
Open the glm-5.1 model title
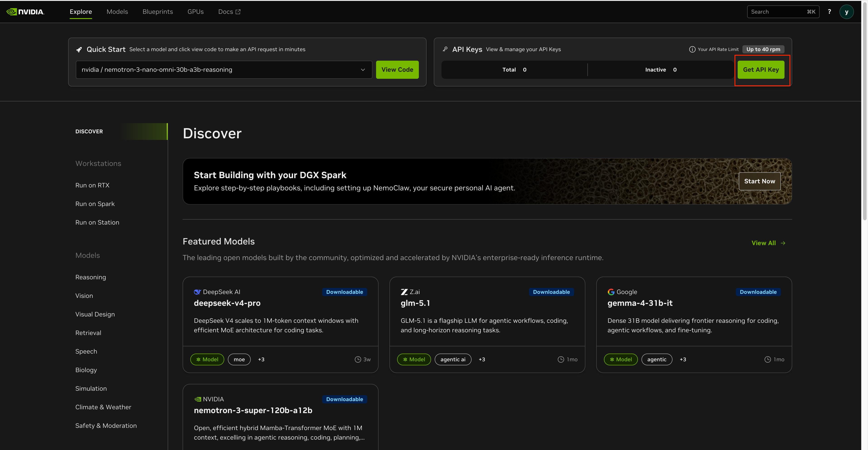415,303
